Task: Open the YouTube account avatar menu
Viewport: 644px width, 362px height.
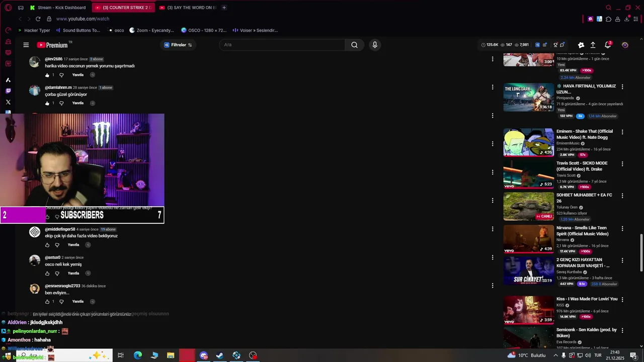Action: click(625, 45)
